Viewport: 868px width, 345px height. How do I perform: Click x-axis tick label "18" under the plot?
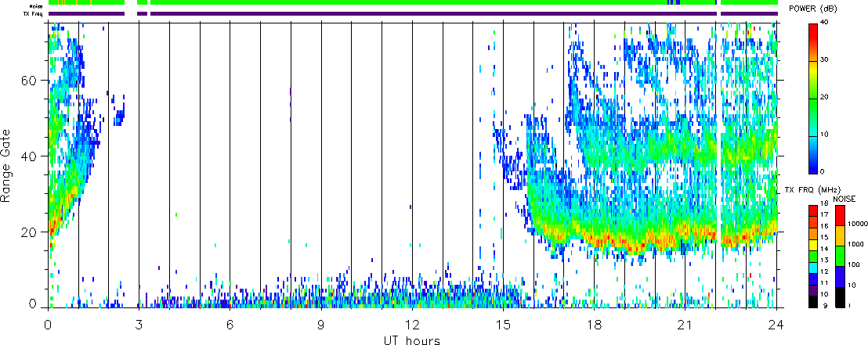coord(594,325)
